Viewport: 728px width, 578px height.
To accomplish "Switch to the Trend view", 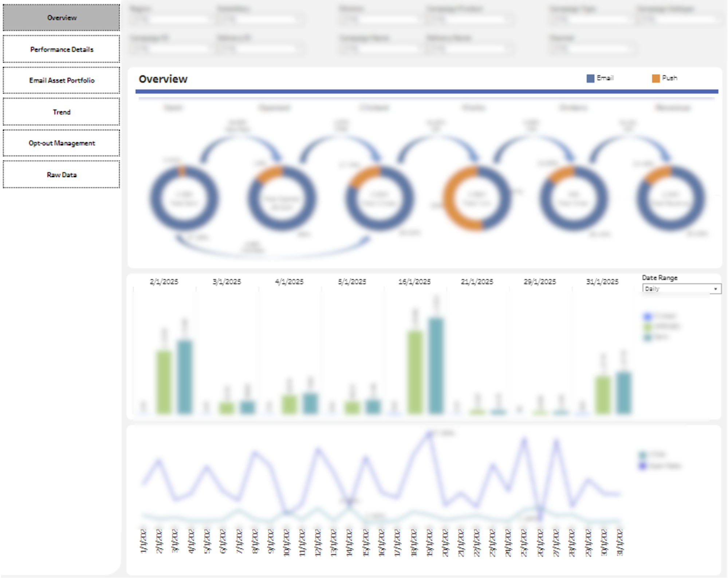I will [61, 112].
